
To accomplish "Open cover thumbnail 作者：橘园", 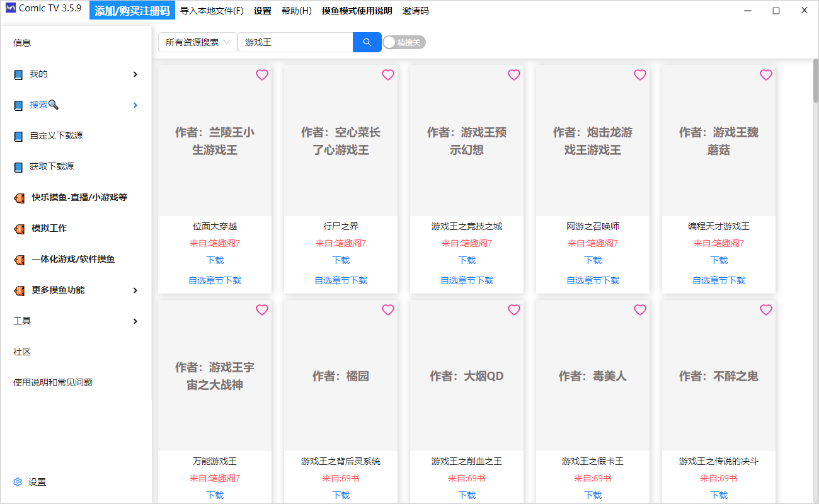I will pos(341,375).
